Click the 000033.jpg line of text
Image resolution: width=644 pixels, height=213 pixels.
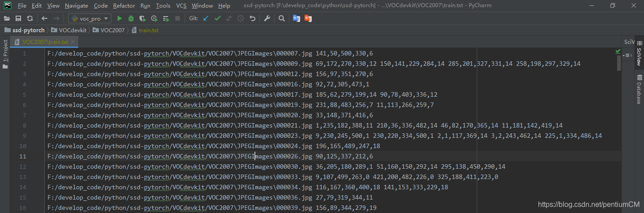[273, 177]
